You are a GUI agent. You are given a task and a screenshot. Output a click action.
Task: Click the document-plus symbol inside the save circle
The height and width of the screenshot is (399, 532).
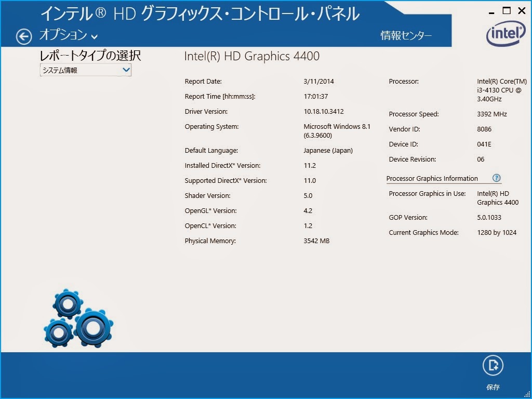pyautogui.click(x=493, y=365)
